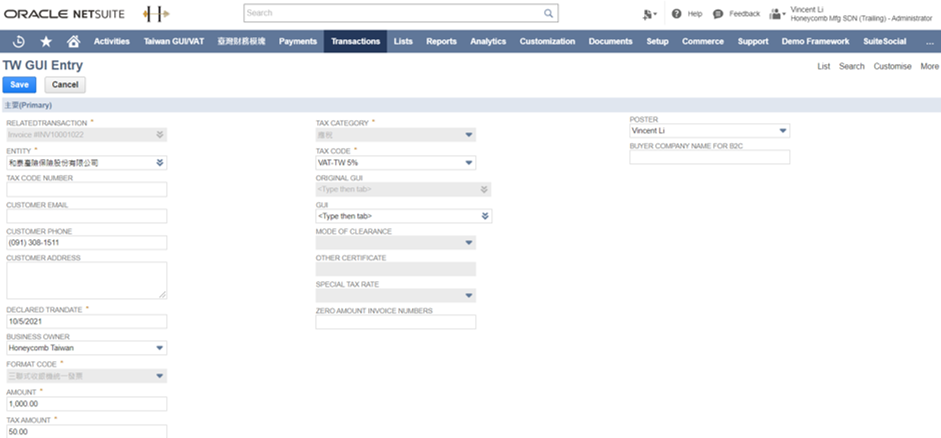Open Payments menu

(x=298, y=41)
